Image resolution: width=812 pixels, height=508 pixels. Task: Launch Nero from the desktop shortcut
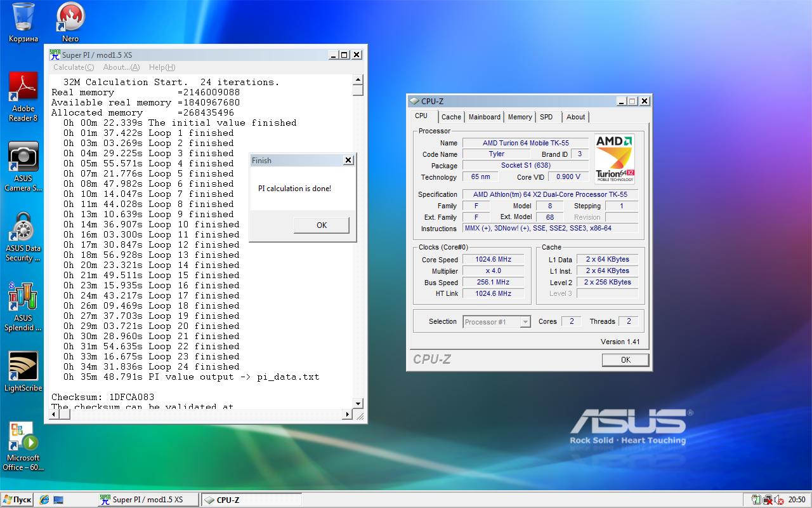point(70,22)
